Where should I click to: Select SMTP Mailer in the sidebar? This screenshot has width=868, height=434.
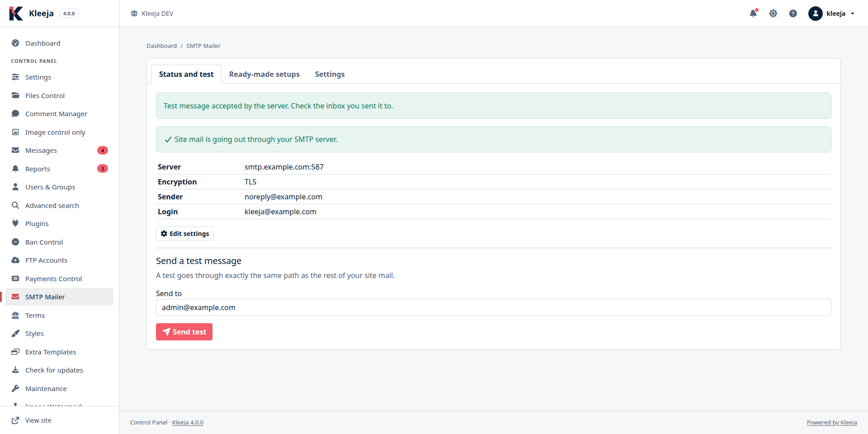pyautogui.click(x=59, y=297)
